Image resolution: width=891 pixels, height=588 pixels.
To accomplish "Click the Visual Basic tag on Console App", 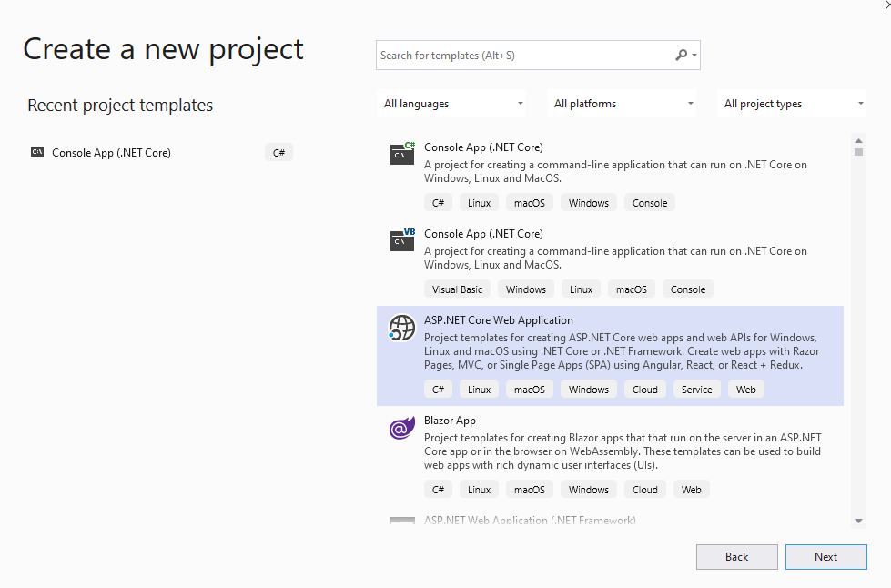I will [457, 289].
